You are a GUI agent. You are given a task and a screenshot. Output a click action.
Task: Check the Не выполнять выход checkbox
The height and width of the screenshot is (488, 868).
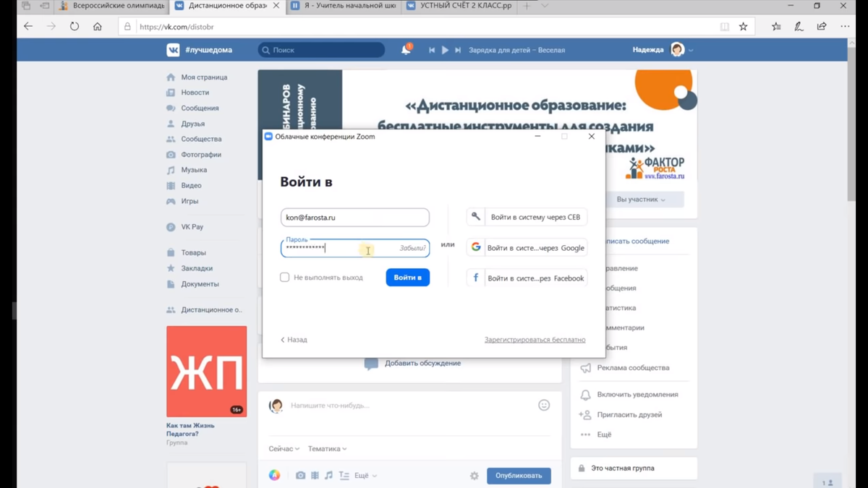(285, 277)
